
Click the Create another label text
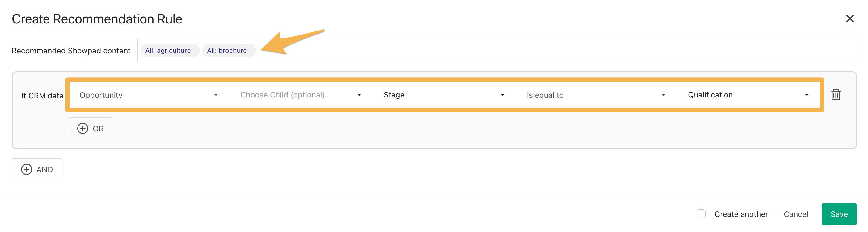click(741, 214)
